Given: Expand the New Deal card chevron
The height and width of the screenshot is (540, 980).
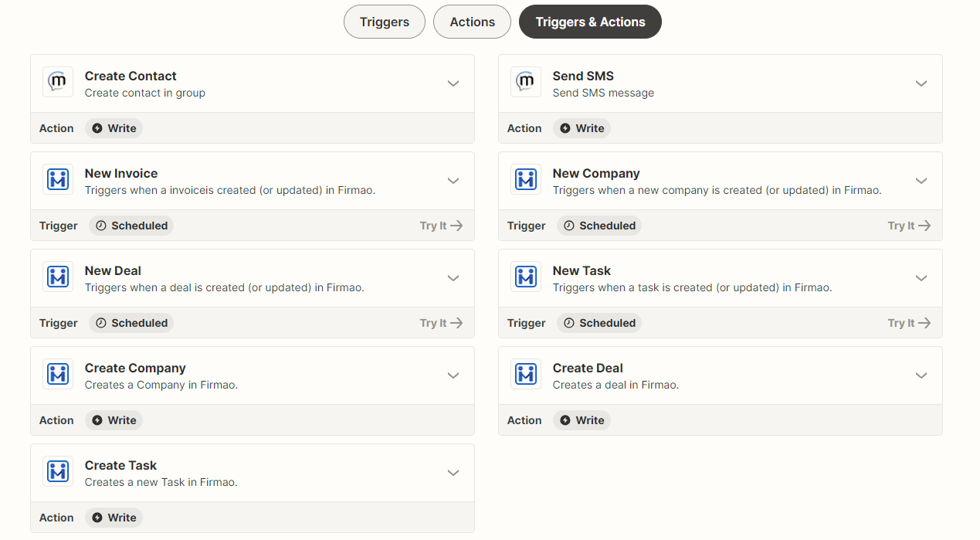Looking at the screenshot, I should pyautogui.click(x=453, y=278).
